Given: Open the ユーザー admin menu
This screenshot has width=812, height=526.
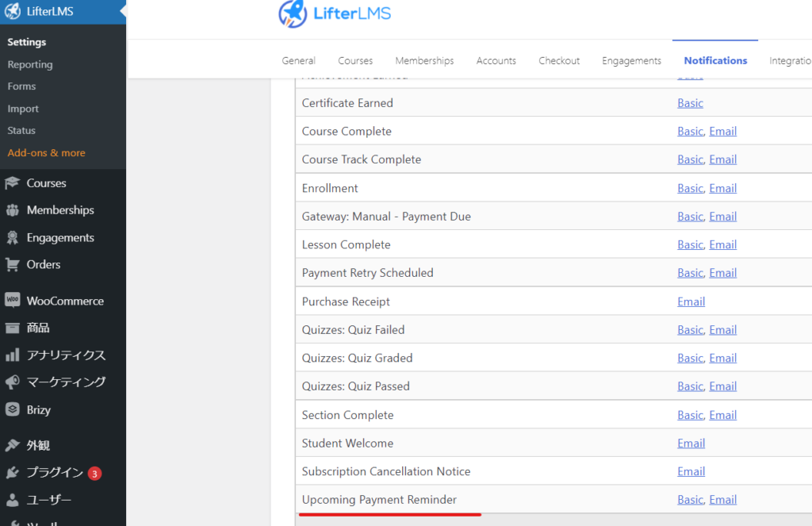Looking at the screenshot, I should 63,500.
